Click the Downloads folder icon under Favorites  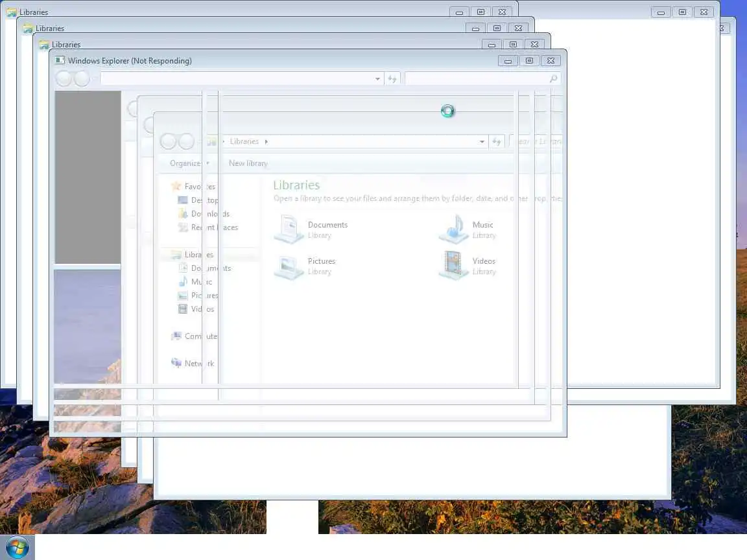(x=183, y=214)
